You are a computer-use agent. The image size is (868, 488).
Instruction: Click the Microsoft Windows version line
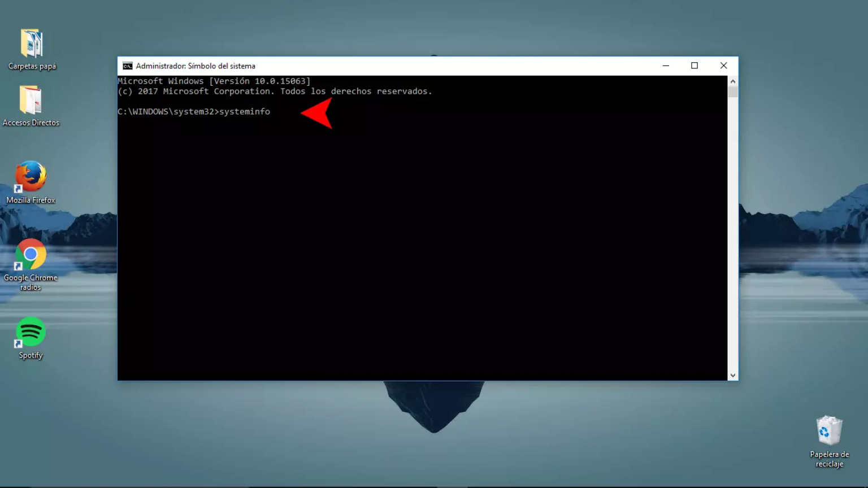click(x=214, y=81)
